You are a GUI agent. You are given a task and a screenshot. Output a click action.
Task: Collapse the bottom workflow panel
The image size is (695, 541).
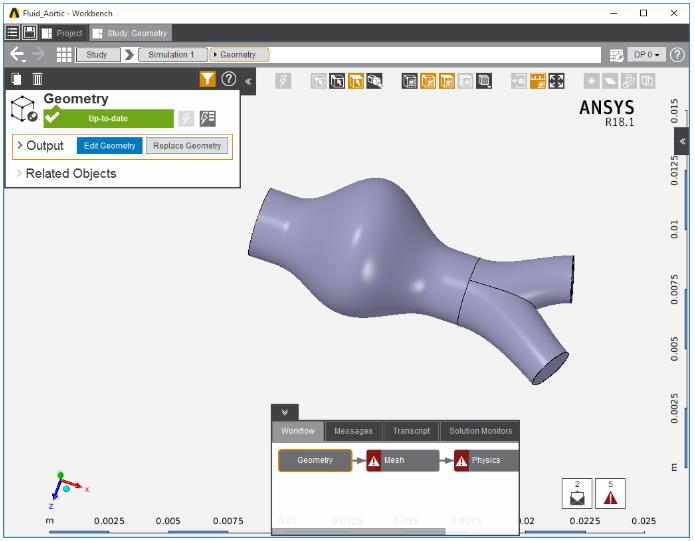(x=285, y=413)
